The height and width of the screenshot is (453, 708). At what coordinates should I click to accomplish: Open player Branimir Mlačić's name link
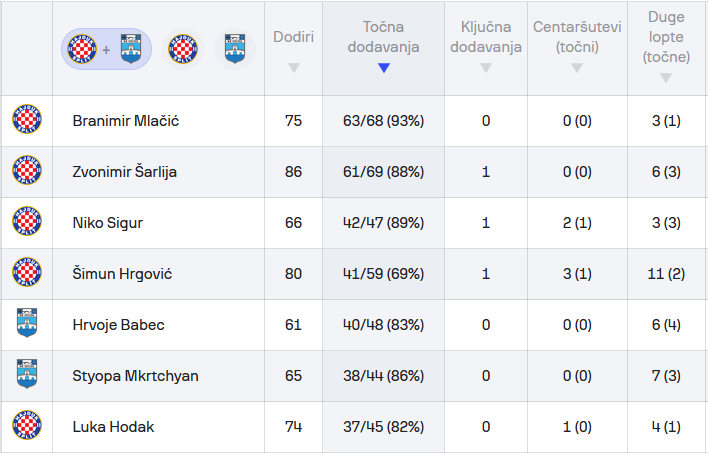click(x=126, y=121)
